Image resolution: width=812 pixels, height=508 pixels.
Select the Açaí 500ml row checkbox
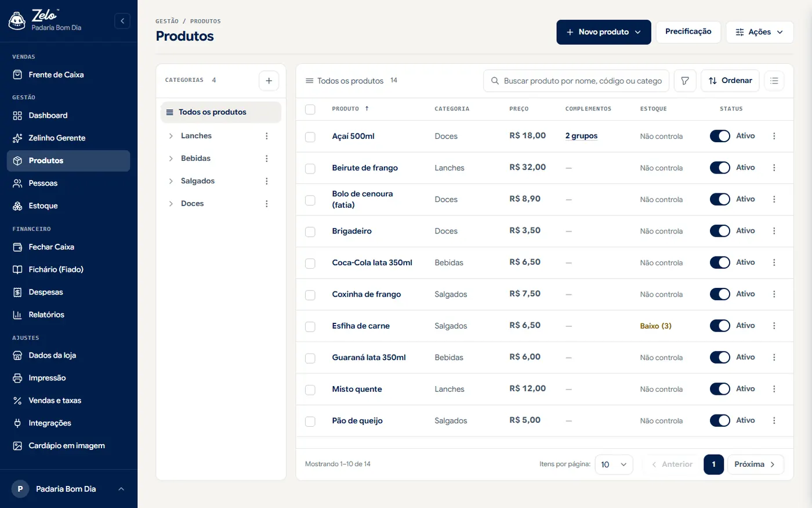click(x=310, y=136)
